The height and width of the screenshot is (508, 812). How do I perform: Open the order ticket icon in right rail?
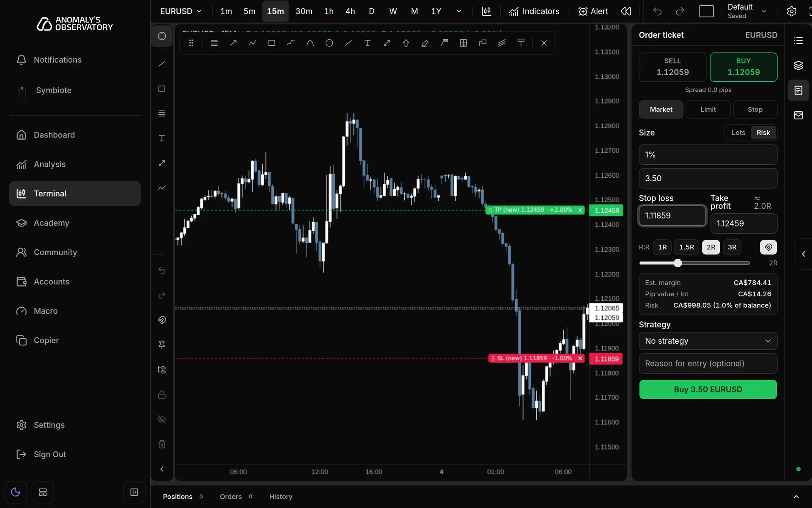(798, 90)
